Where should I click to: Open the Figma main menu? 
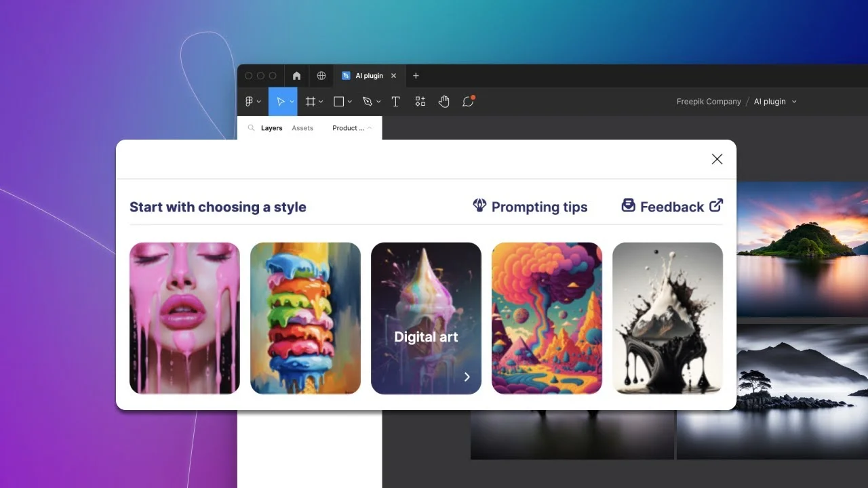pyautogui.click(x=250, y=101)
